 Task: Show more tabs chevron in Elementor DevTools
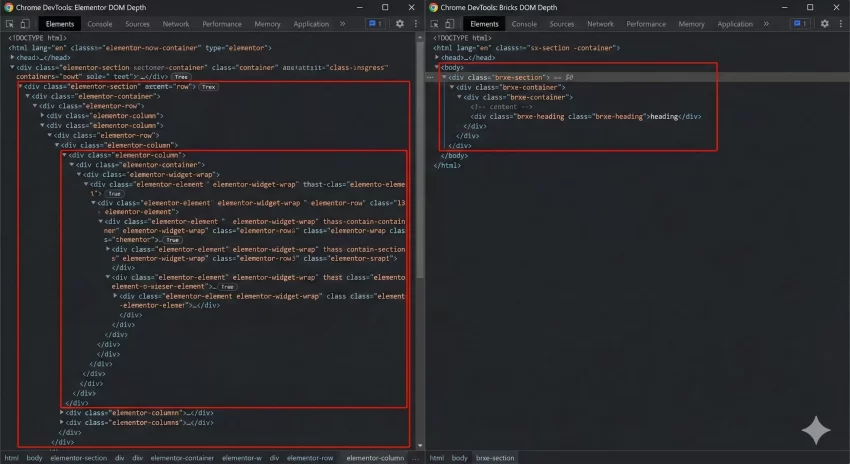tap(343, 24)
